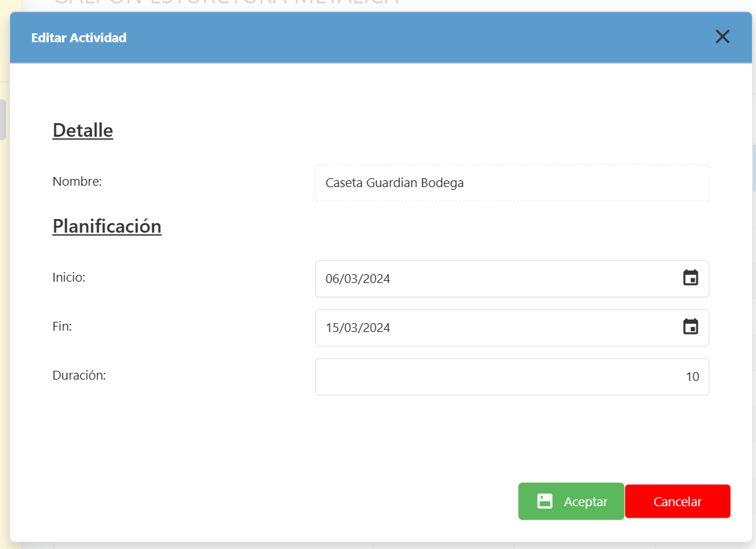Click the Planificación section heading
Image resolution: width=756 pixels, height=549 pixels.
coord(107,226)
